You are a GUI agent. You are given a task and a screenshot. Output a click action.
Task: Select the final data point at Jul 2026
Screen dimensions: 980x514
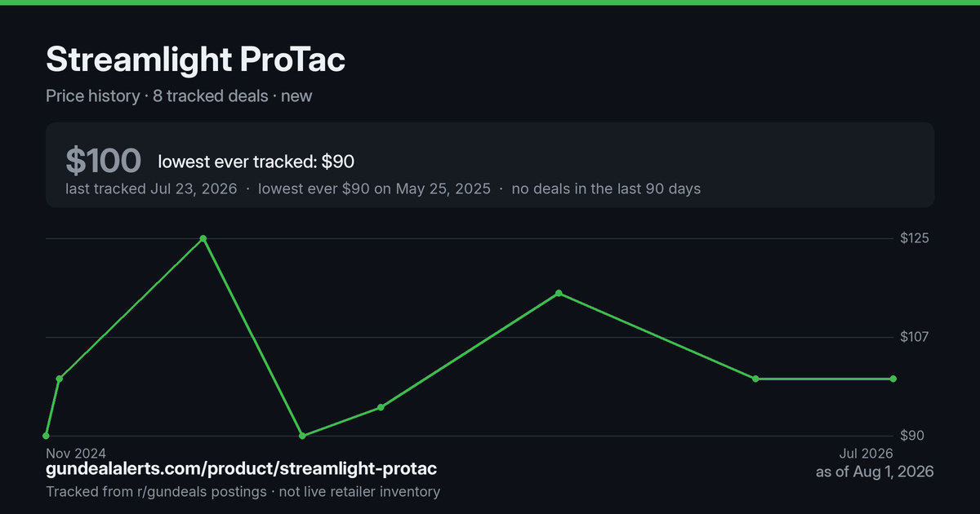(x=893, y=379)
